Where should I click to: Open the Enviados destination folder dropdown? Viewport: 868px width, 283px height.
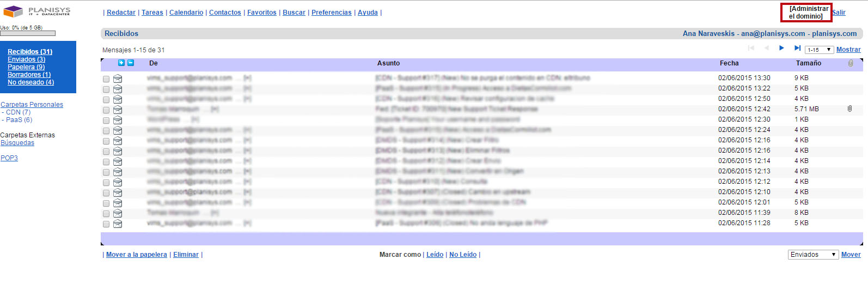(813, 255)
